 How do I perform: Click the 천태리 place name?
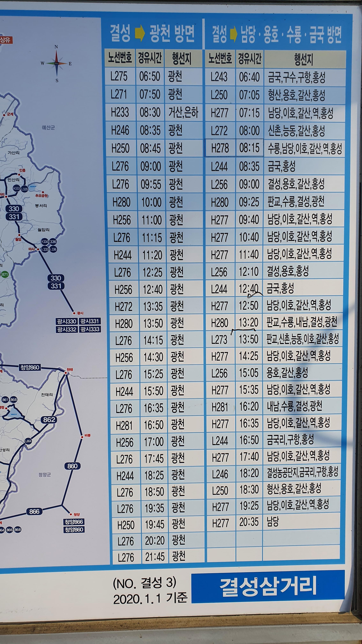(x=47, y=395)
